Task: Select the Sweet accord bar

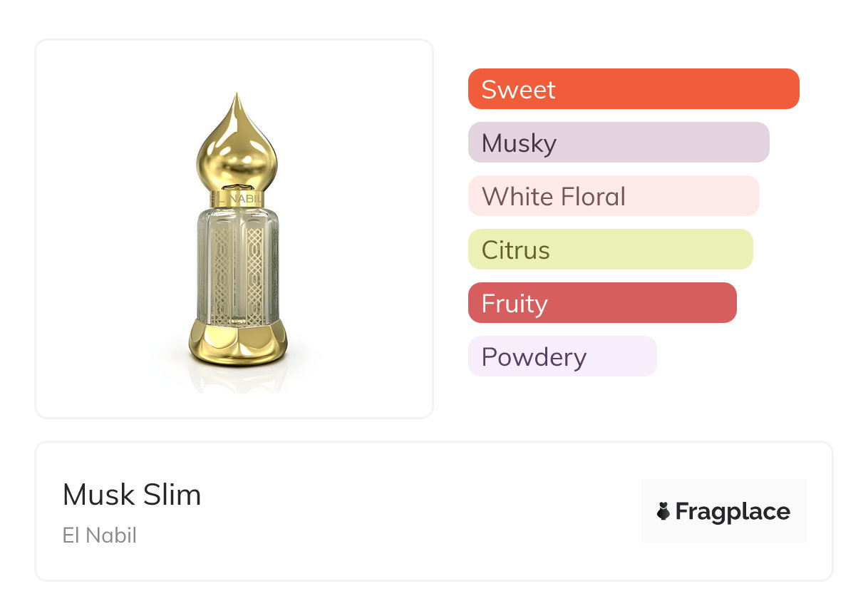Action: (x=633, y=89)
